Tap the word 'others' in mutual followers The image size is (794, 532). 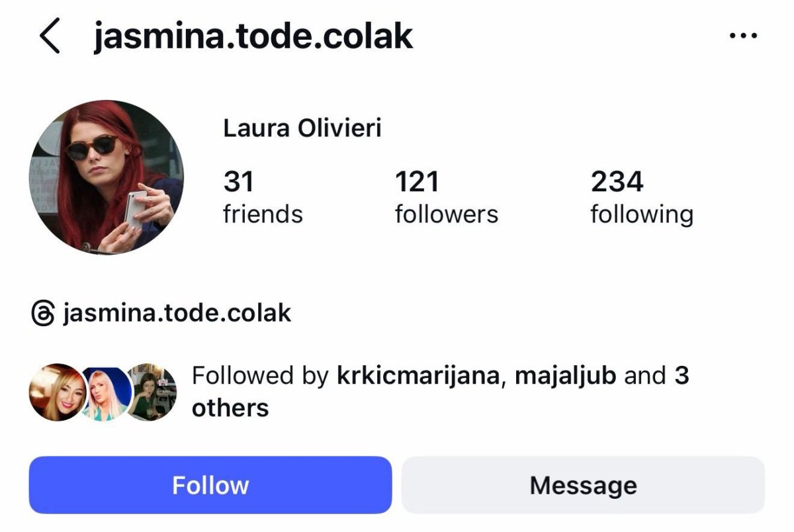[x=230, y=408]
